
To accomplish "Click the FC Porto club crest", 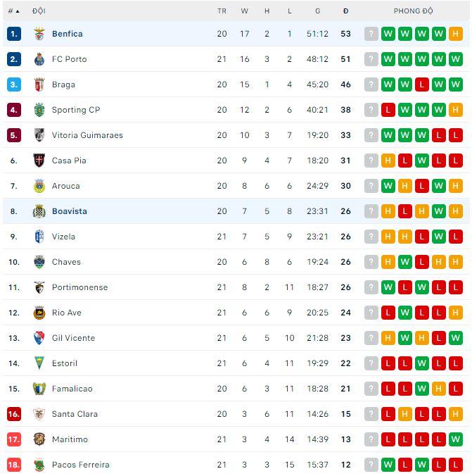I will [x=39, y=59].
